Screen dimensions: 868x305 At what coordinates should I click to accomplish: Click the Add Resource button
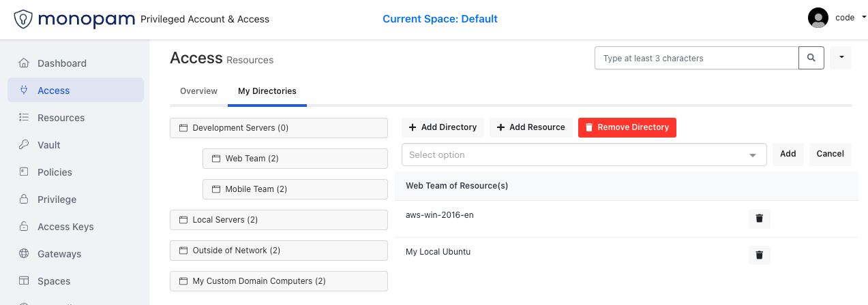click(530, 127)
